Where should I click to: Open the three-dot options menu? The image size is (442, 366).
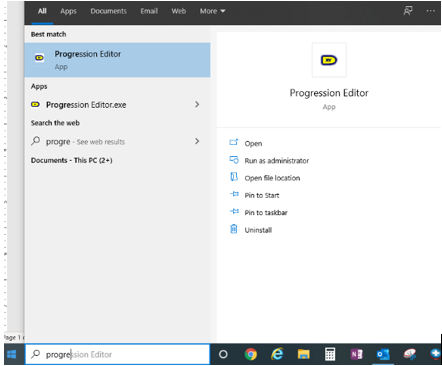(x=431, y=11)
